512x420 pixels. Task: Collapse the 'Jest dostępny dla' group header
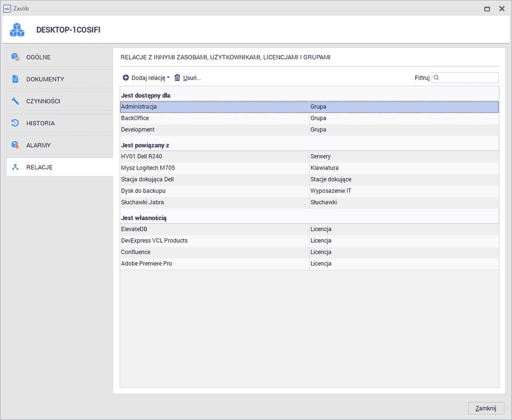click(146, 95)
